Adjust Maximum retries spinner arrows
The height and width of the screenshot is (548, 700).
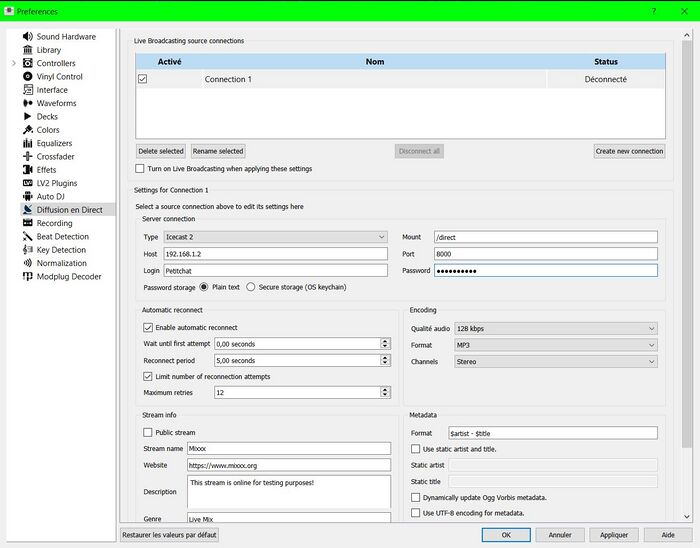pos(385,392)
